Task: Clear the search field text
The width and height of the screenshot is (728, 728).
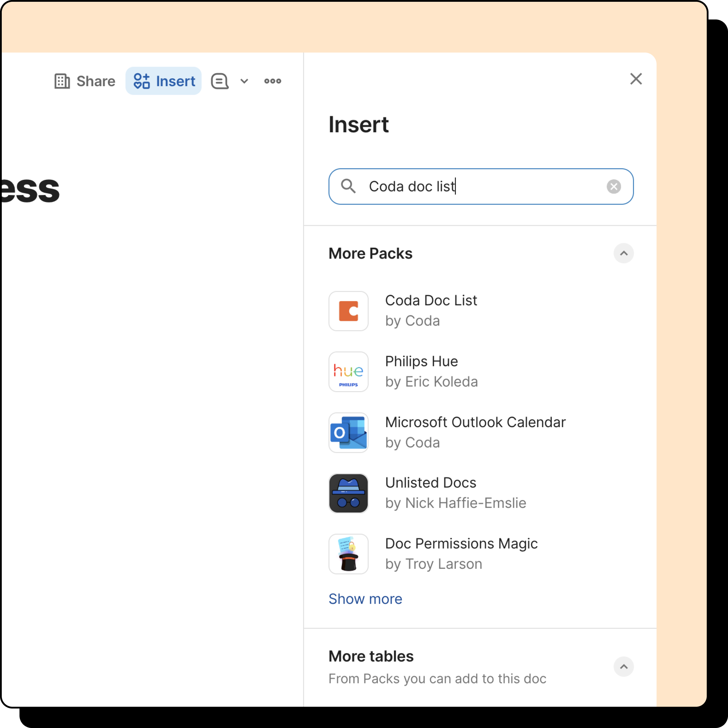Action: (x=613, y=186)
